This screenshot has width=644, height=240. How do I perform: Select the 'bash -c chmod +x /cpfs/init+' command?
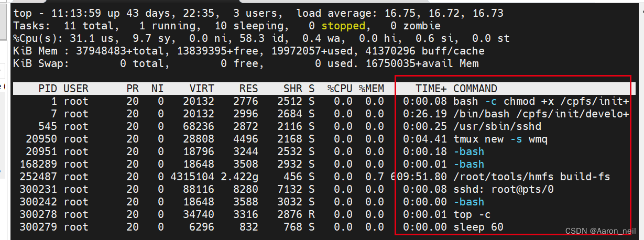(541, 101)
